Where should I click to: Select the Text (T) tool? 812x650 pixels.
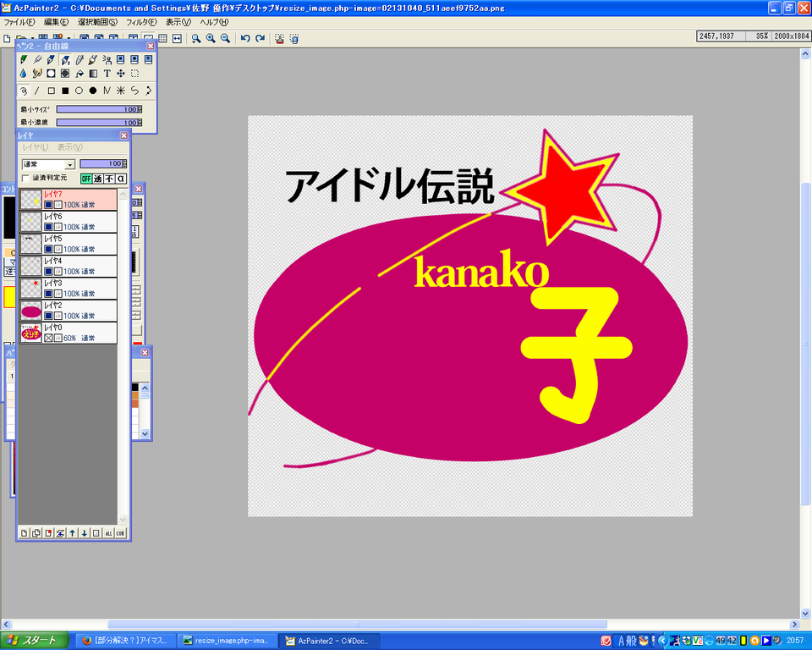107,74
